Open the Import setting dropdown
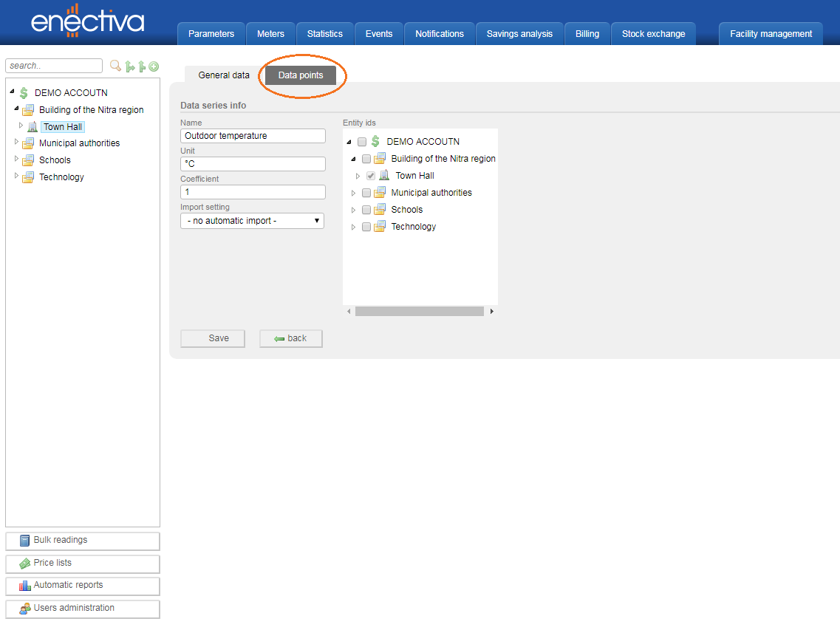 pyautogui.click(x=252, y=221)
